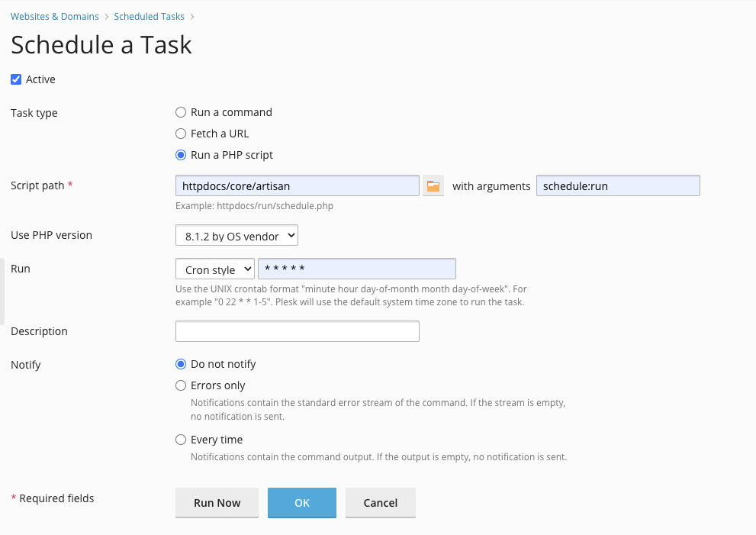Open Scheduled Tasks breadcrumb link
Viewport: 756px width, 535px height.
coord(149,16)
